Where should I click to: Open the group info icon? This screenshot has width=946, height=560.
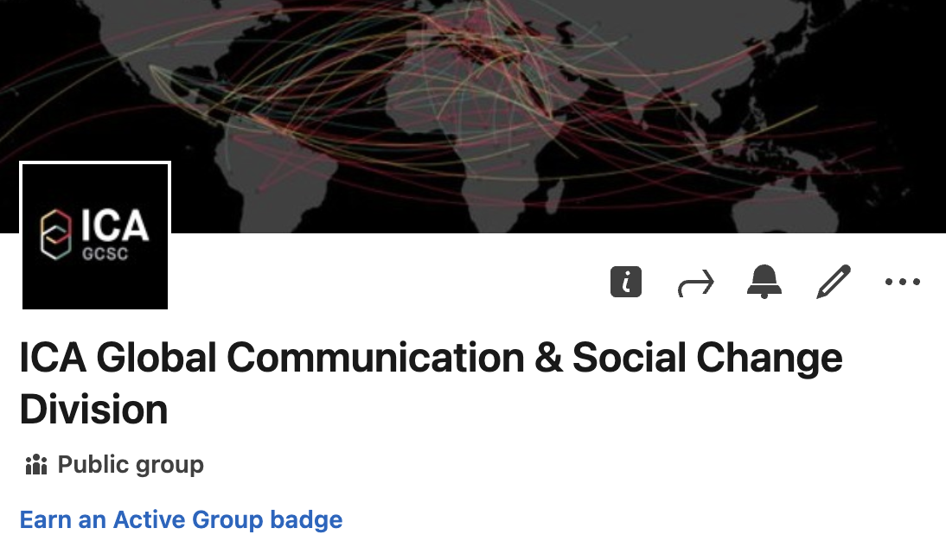click(626, 282)
